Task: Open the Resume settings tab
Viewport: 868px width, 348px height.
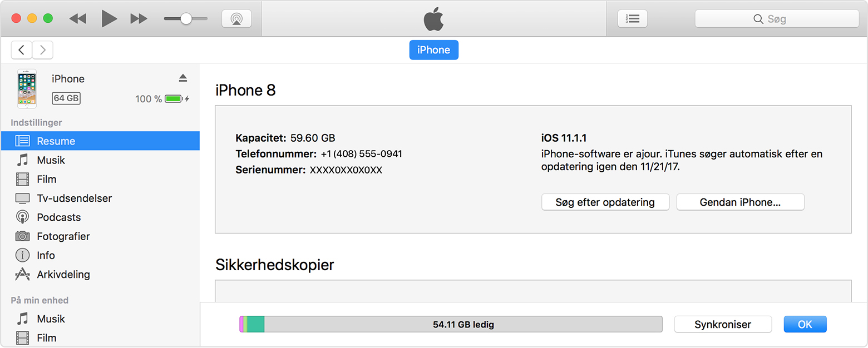Action: [56, 141]
